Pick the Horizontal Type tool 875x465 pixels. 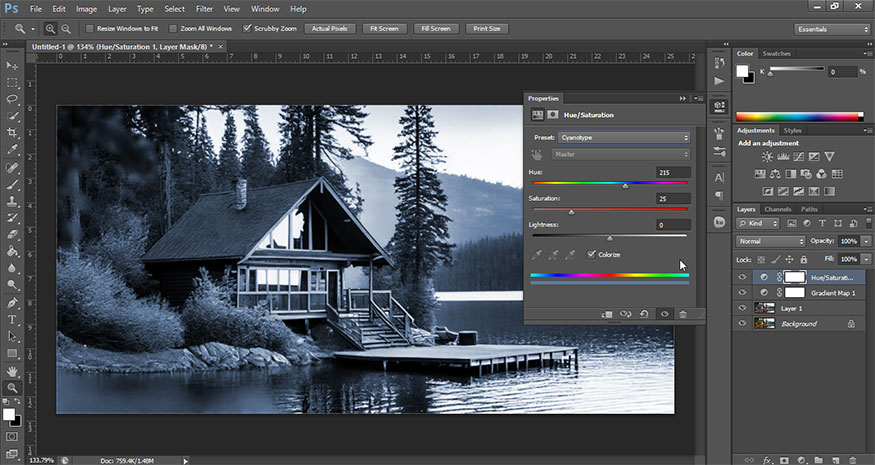(13, 319)
